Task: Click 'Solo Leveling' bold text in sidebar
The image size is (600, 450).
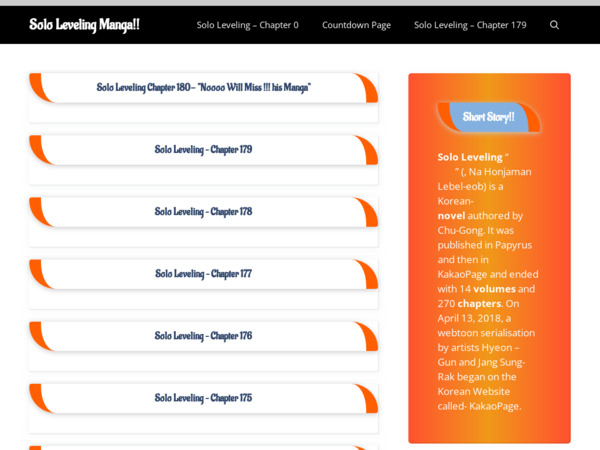Action: (x=470, y=157)
